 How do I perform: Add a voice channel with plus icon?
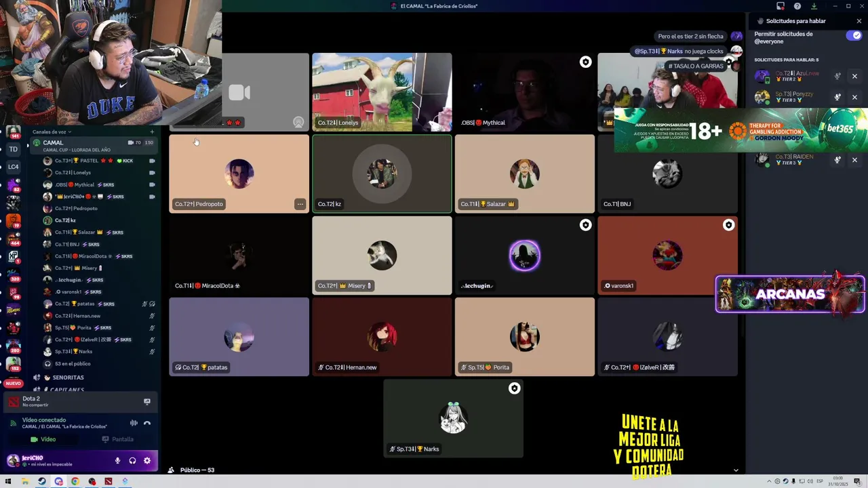(x=152, y=132)
